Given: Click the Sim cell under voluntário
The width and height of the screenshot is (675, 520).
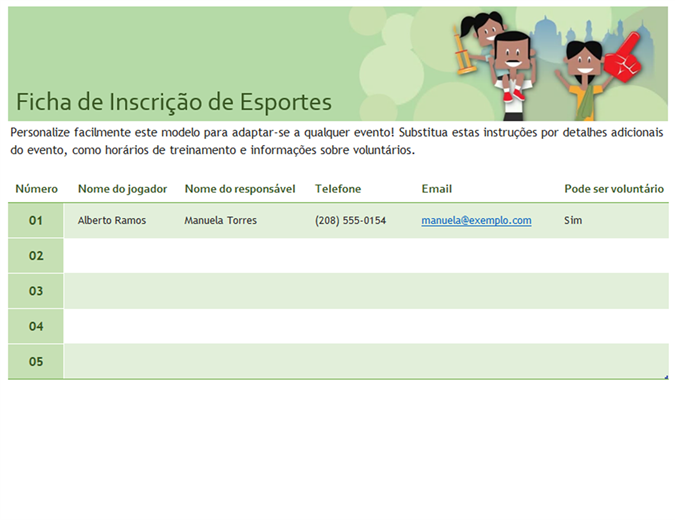Looking at the screenshot, I should click(x=573, y=220).
